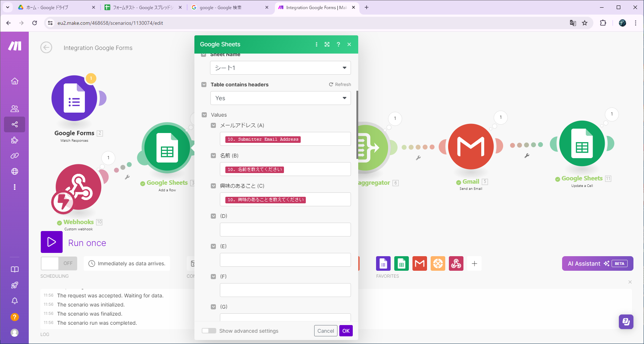Click the dialog vertical scrollbar
This screenshot has width=644, height=344.
pos(357,125)
